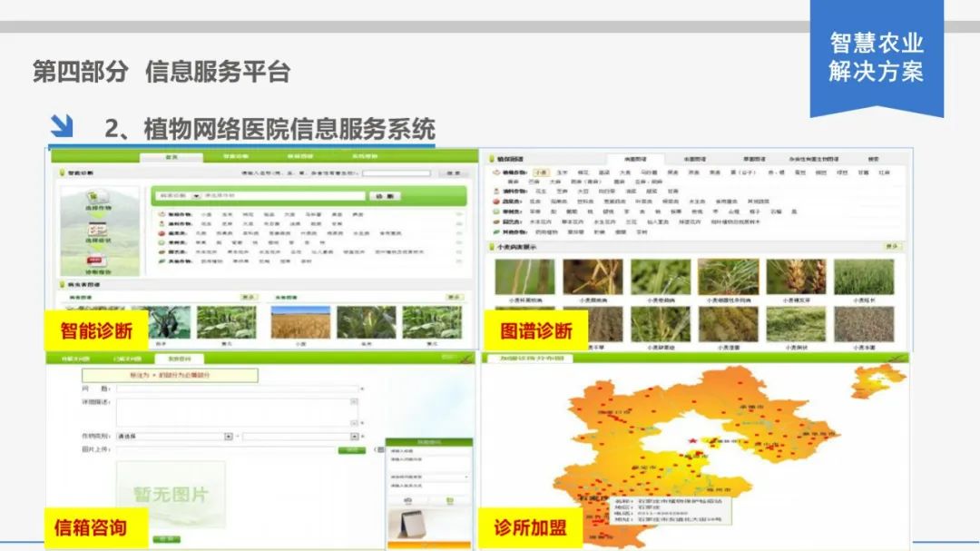Click the crop selection field in the green search bar
980x551 pixels.
(x=283, y=196)
